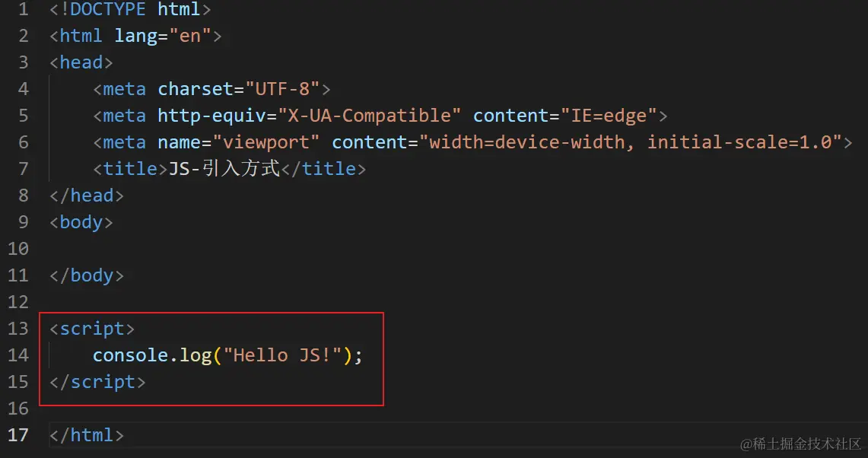Click the meta tag name on line 6
The image size is (868, 458).
125,142
